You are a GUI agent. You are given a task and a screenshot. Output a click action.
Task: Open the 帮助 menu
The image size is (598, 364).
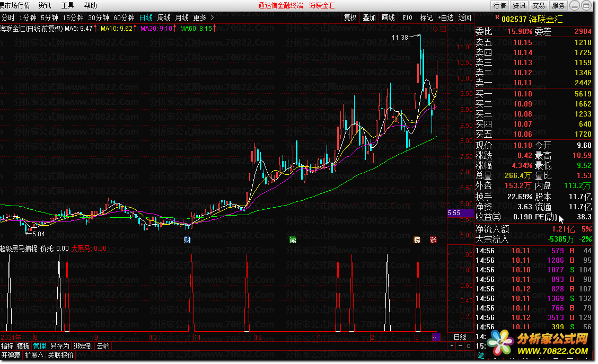(x=90, y=5)
